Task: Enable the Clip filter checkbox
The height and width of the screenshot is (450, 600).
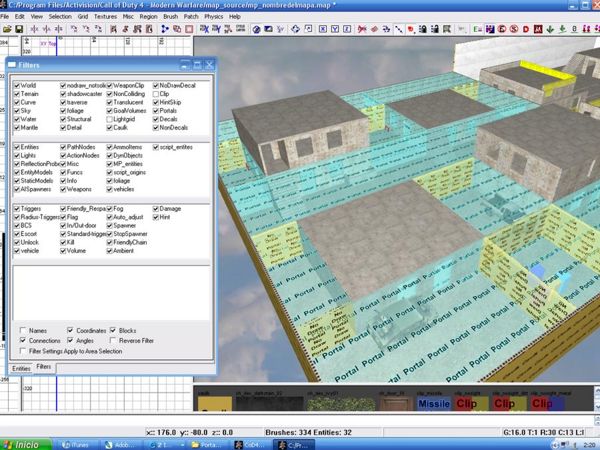Action: (155, 94)
